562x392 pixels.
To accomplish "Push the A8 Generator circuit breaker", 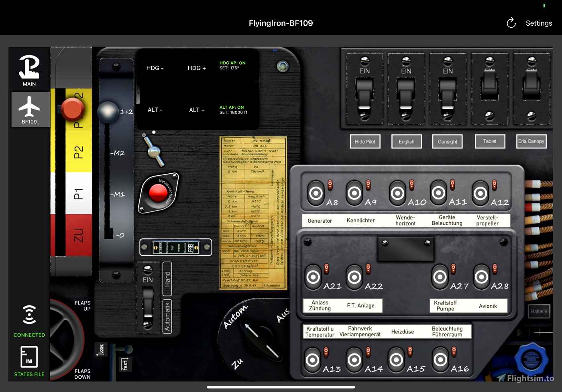I will coord(316,193).
